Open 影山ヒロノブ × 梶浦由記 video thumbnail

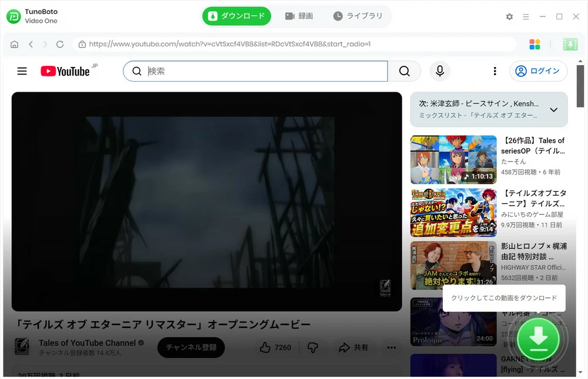tap(453, 266)
